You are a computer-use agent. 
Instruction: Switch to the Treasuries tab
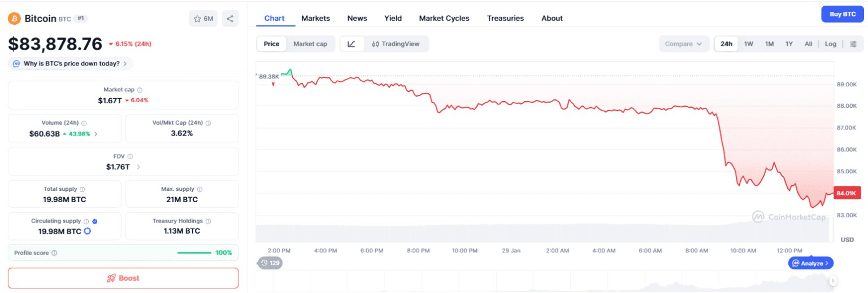click(505, 18)
